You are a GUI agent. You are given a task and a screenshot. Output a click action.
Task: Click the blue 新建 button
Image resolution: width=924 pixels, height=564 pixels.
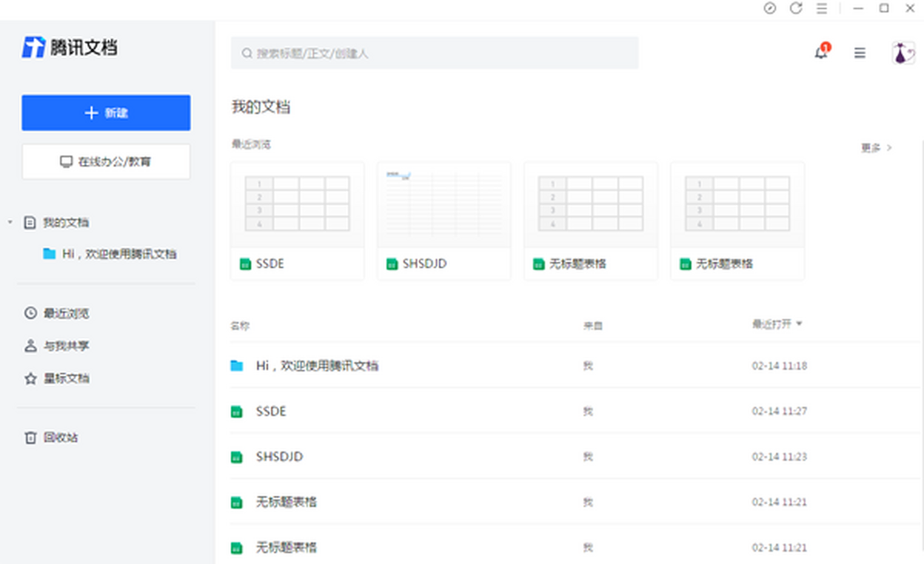(x=106, y=113)
